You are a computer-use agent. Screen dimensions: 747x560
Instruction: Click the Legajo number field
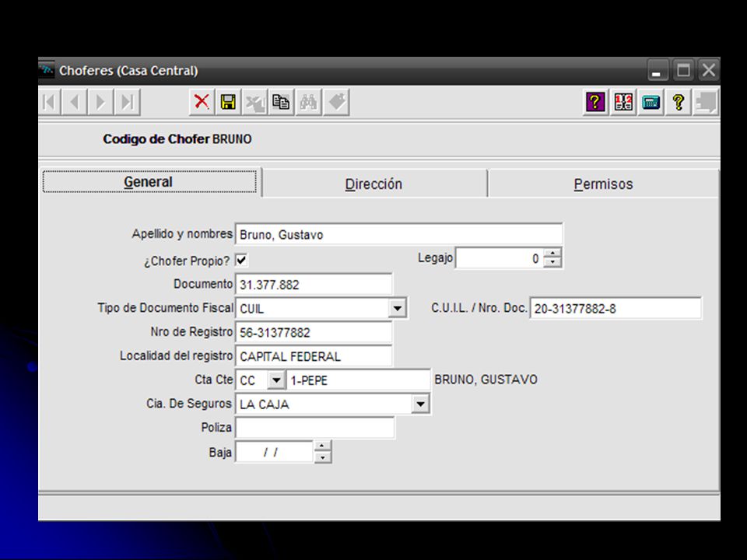coord(500,258)
